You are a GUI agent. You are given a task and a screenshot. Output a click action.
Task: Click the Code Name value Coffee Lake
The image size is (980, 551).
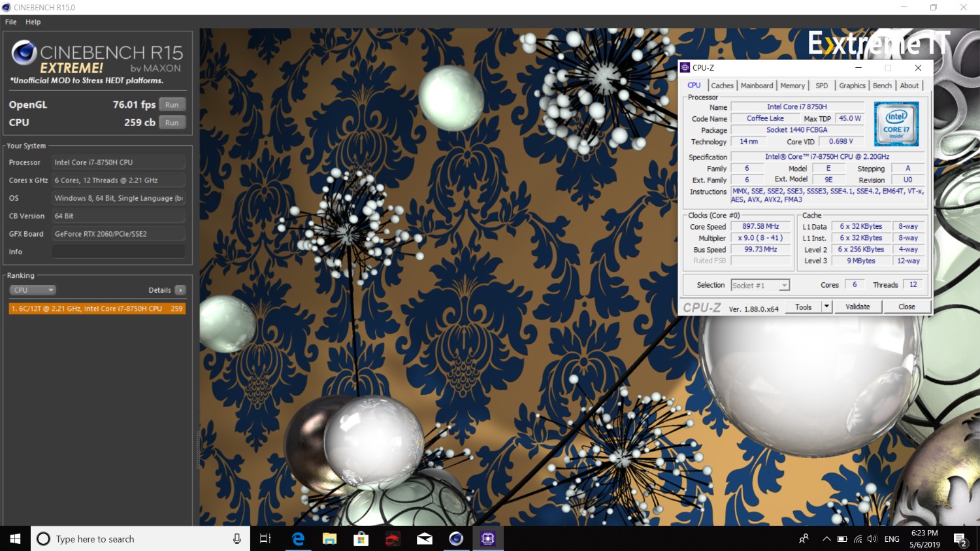765,118
